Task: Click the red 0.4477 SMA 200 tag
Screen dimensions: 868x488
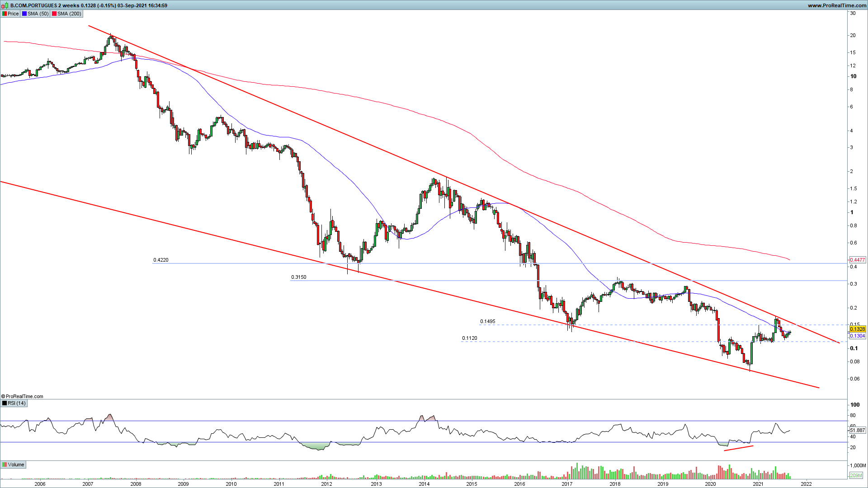Action: (x=857, y=260)
